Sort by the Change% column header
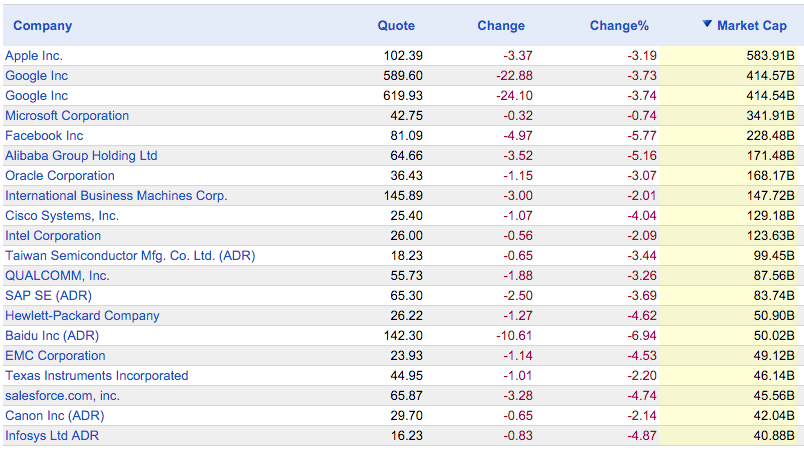804x451 pixels. 619,26
